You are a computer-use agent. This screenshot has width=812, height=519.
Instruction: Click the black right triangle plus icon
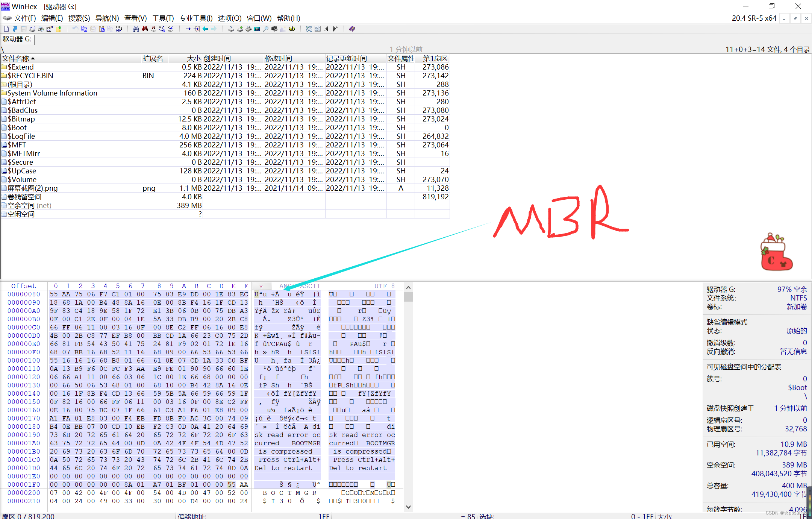(x=335, y=29)
